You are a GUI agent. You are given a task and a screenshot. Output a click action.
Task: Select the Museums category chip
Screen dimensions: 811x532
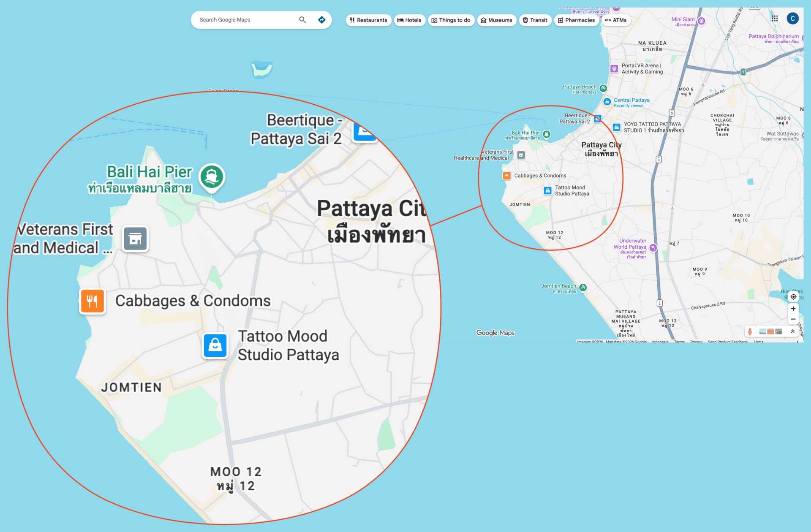[496, 20]
